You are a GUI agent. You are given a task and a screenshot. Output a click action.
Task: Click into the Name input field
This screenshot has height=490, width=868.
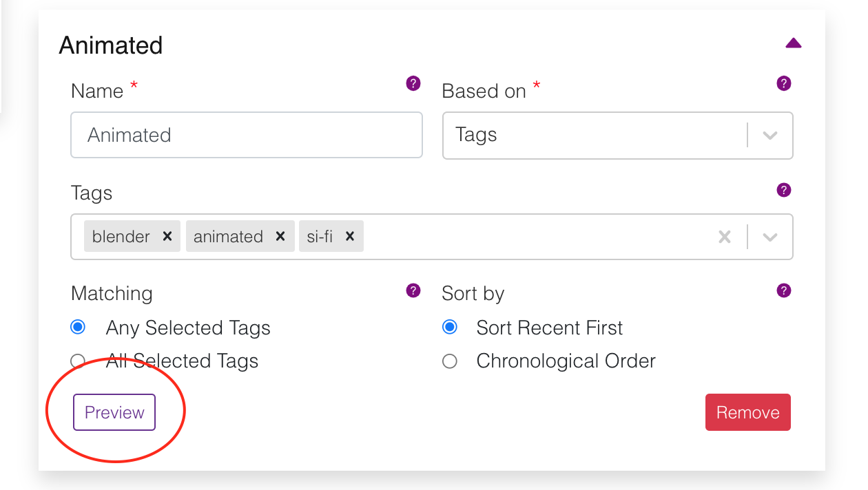(x=246, y=135)
